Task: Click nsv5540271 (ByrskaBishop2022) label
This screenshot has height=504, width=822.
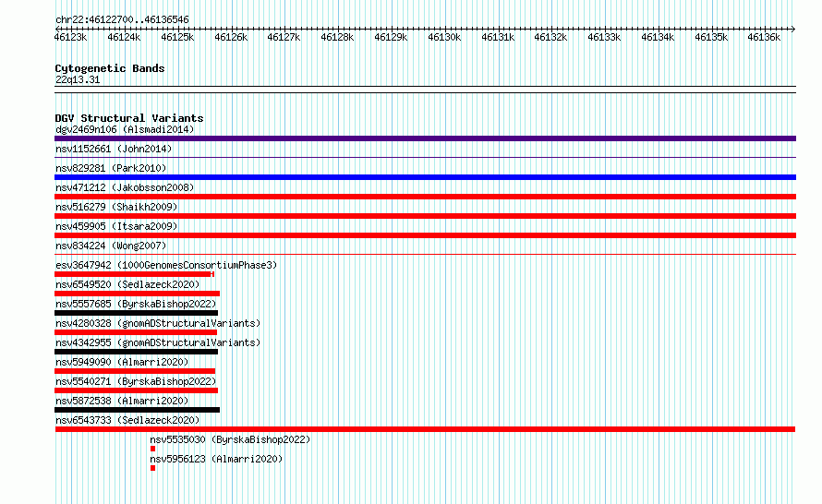Action: (x=136, y=381)
